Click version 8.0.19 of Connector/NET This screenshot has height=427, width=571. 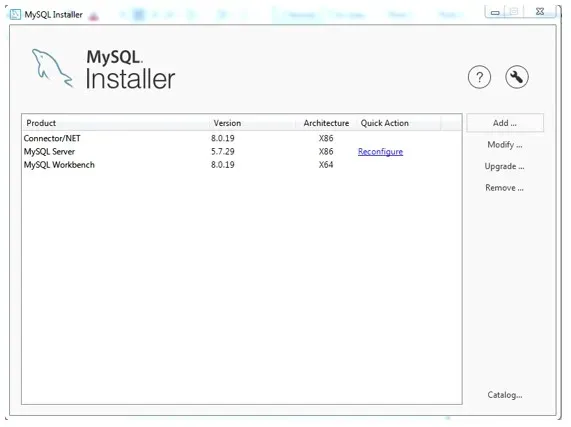(223, 138)
